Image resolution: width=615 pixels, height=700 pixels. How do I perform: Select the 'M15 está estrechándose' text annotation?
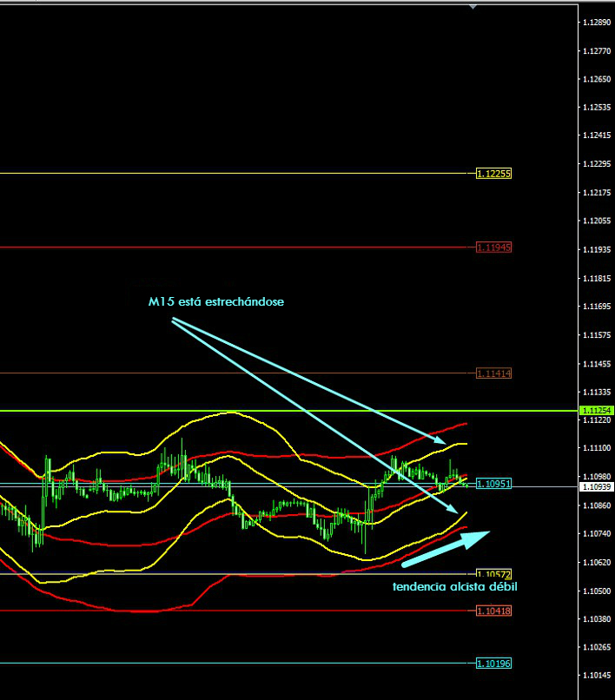215,302
